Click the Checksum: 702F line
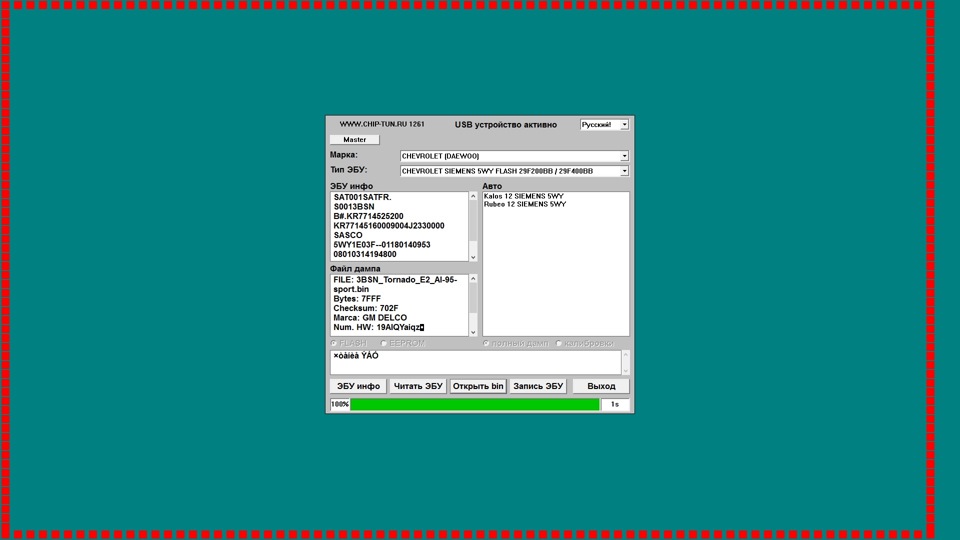This screenshot has height=540, width=960. (366, 309)
